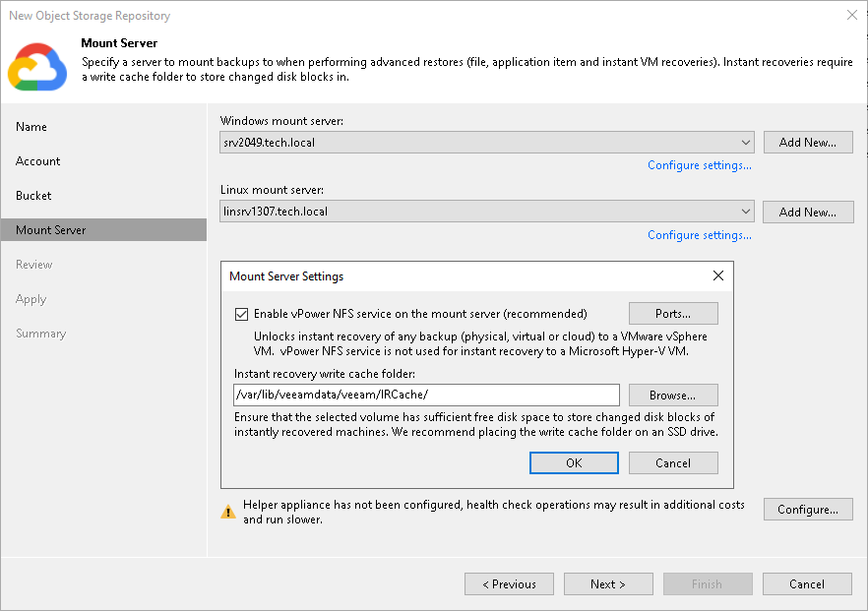Go to the Bucket wizard step
Image resolution: width=868 pixels, height=611 pixels.
(33, 196)
